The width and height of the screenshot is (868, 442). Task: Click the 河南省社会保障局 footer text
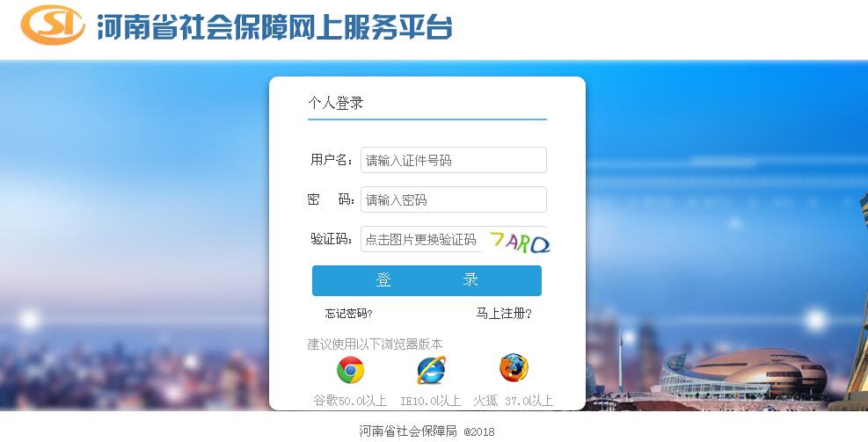[408, 431]
